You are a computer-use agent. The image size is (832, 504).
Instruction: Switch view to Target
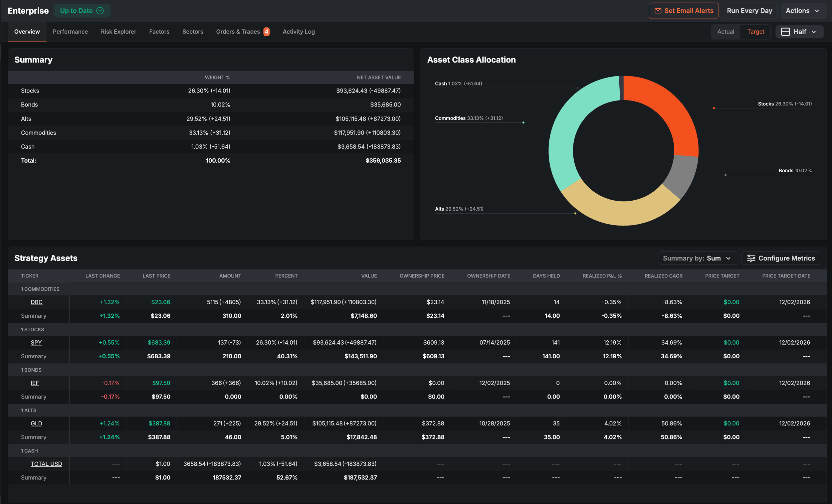pyautogui.click(x=755, y=32)
